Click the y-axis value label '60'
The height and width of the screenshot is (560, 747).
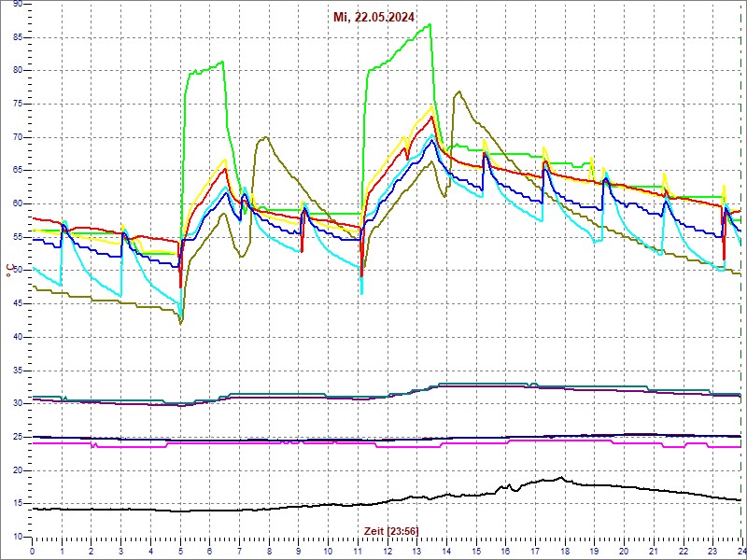[18, 203]
